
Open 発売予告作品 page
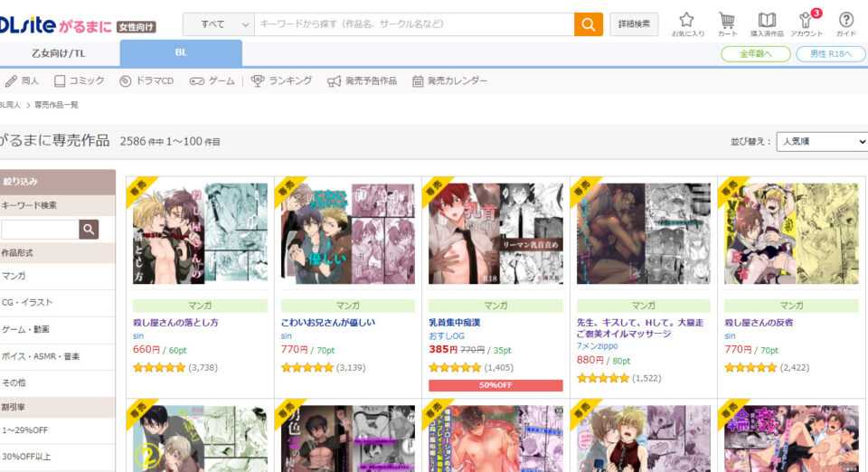point(362,80)
